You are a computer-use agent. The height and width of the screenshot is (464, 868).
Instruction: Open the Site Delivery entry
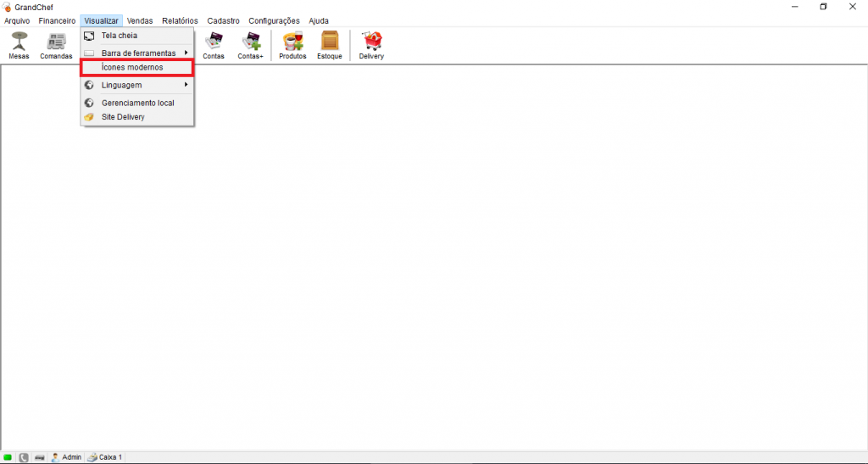coord(123,117)
